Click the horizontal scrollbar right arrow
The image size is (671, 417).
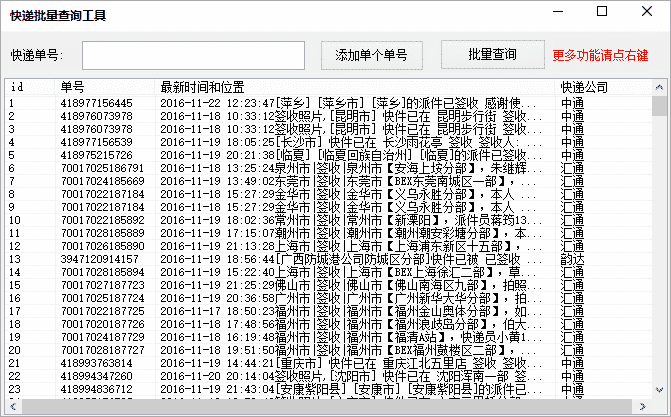pos(645,407)
